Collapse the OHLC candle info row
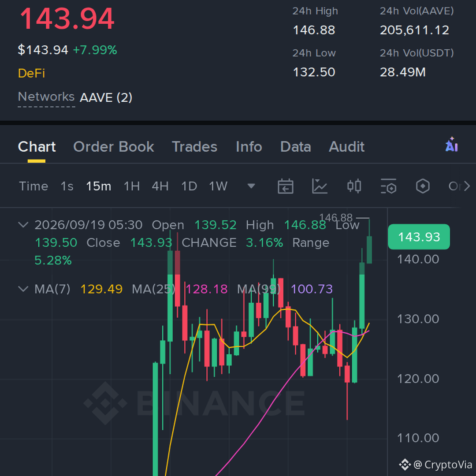This screenshot has width=476, height=476. tap(23, 225)
